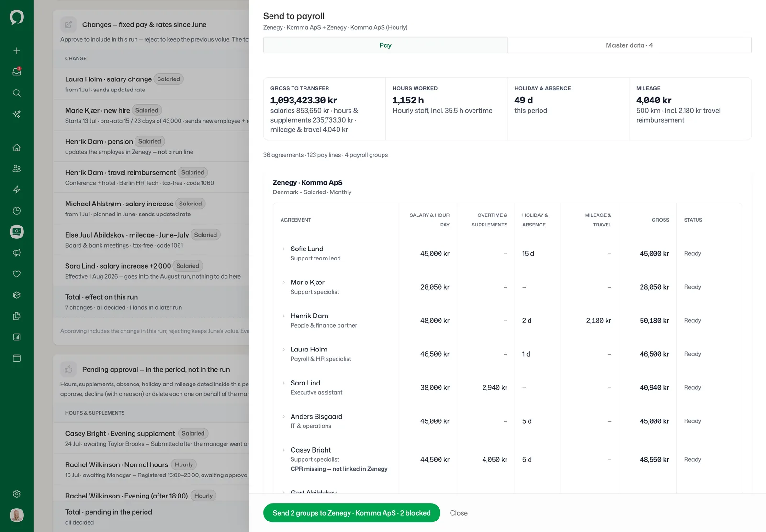Open the user profile avatar
766x532 pixels.
[17, 515]
